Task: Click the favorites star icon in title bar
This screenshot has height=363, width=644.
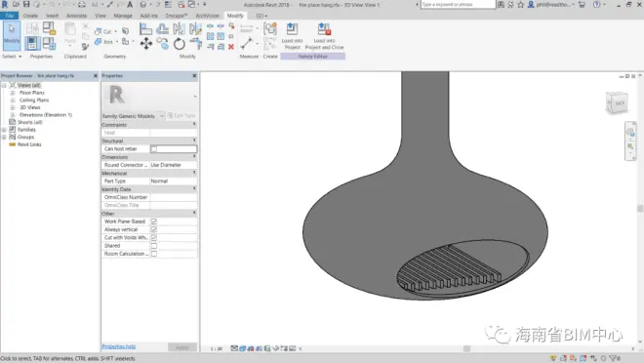Action: click(521, 5)
